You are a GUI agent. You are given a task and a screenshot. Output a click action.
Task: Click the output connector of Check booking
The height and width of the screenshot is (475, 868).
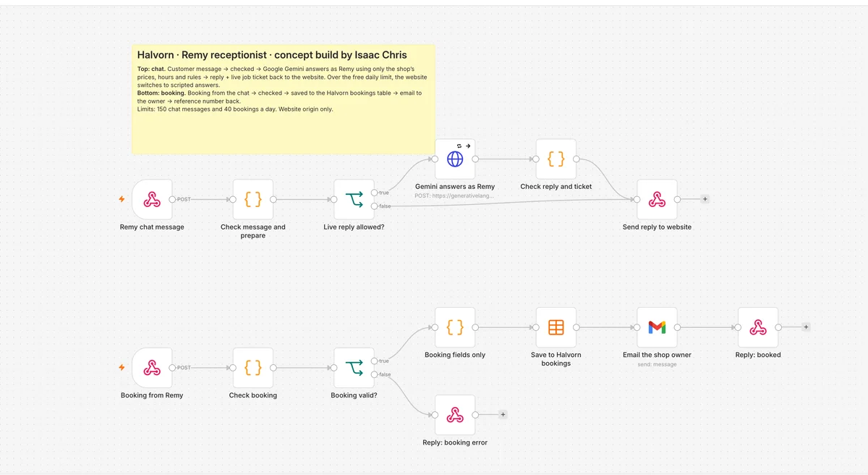[273, 367]
